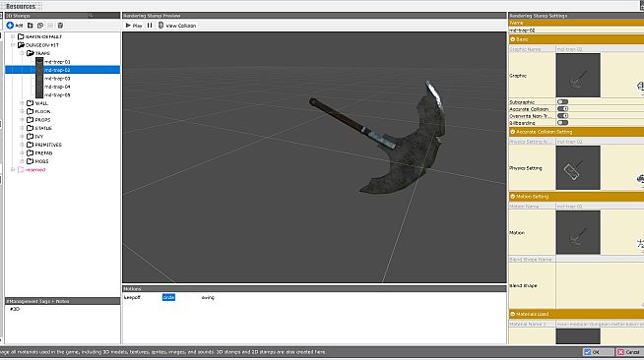Select md-trap-02 in the tree
This screenshot has height=360, width=644.
[x=57, y=70]
